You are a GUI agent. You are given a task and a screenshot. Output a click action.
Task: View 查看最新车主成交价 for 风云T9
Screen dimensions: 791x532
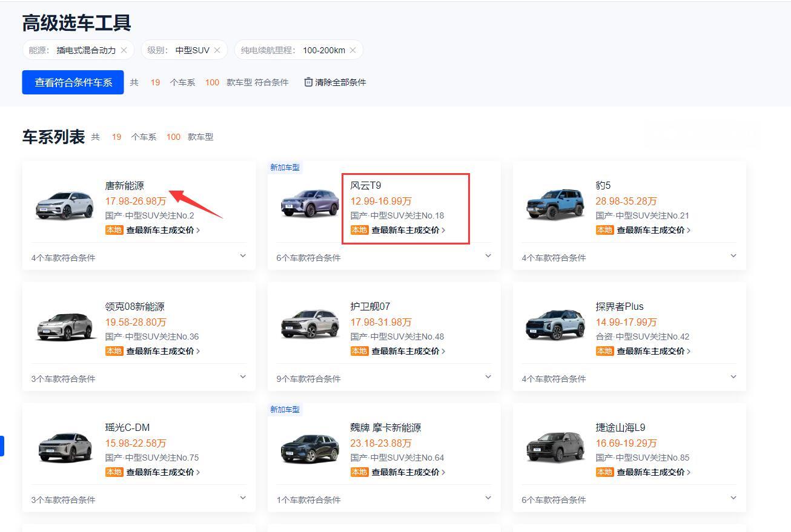click(408, 230)
